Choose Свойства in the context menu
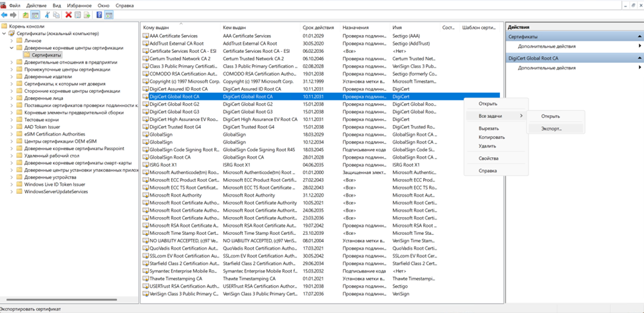 pyautogui.click(x=496, y=158)
